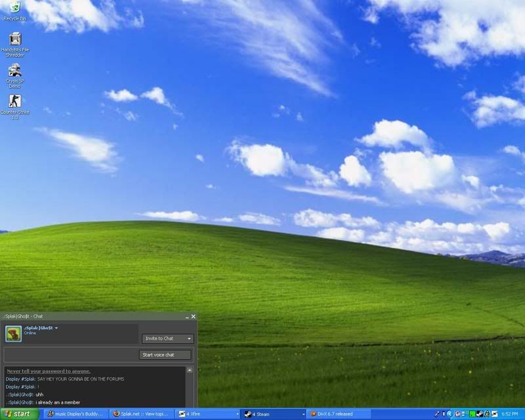Expand the .:Splak|Gho$t name dropdown arrow

[57, 327]
